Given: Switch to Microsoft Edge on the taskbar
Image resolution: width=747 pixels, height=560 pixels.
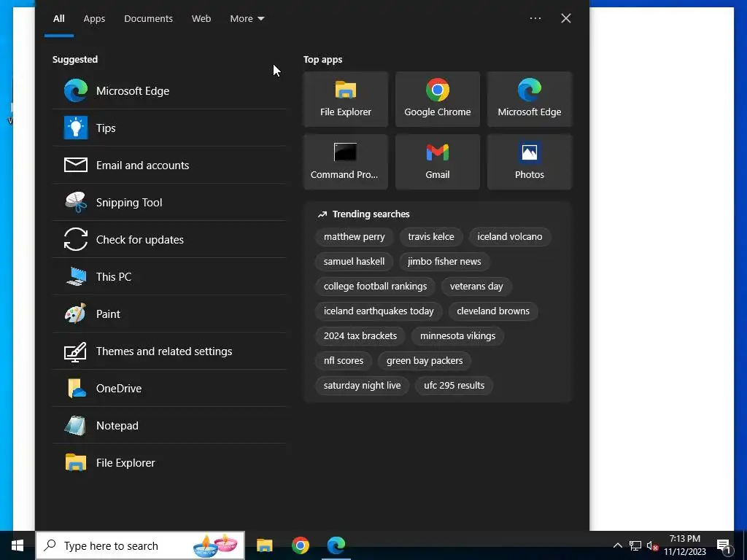Looking at the screenshot, I should coord(336,545).
